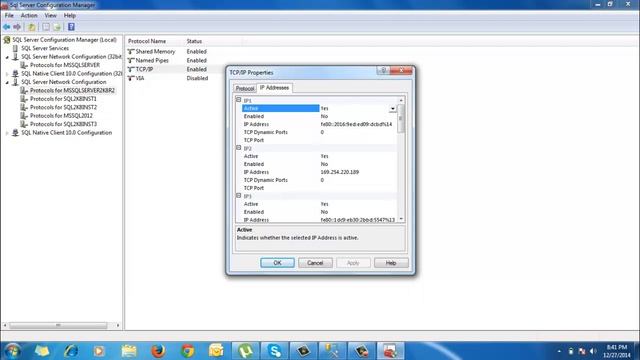
Task: Click the property grid scroll-down arrow
Action: 401,219
